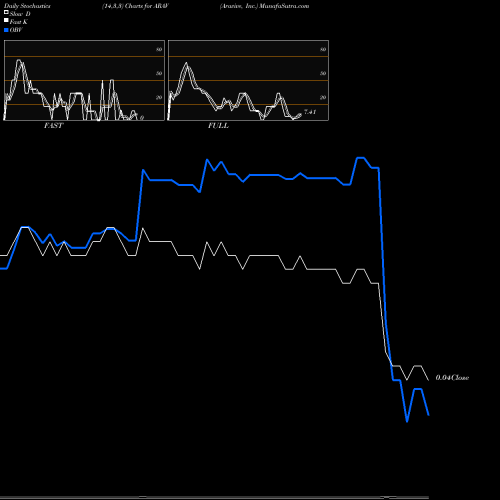Click the '0.04Close' price label
Screen dimensions: 500x500
click(452, 378)
